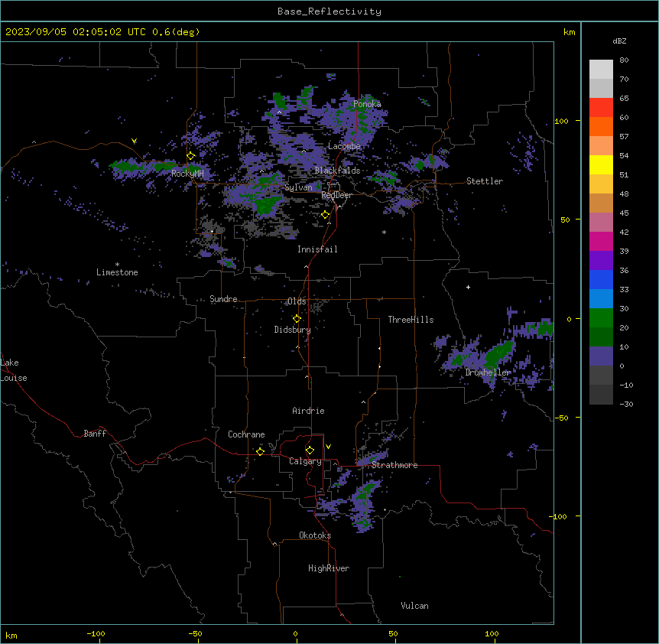
Task: Click the yellow diamond marker below Cochrane
Action: point(260,451)
